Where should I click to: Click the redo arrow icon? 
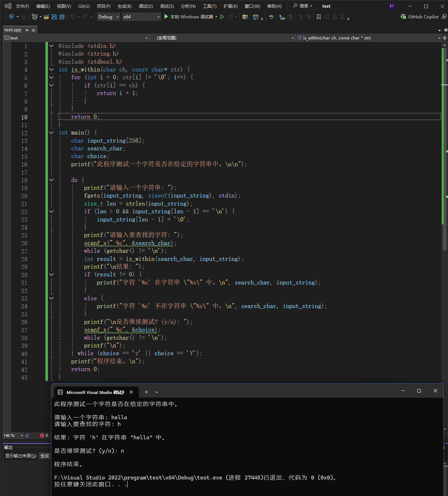coord(85,17)
